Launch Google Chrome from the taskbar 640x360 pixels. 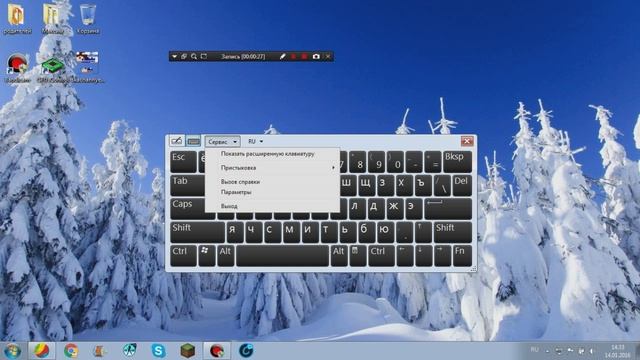click(x=71, y=351)
